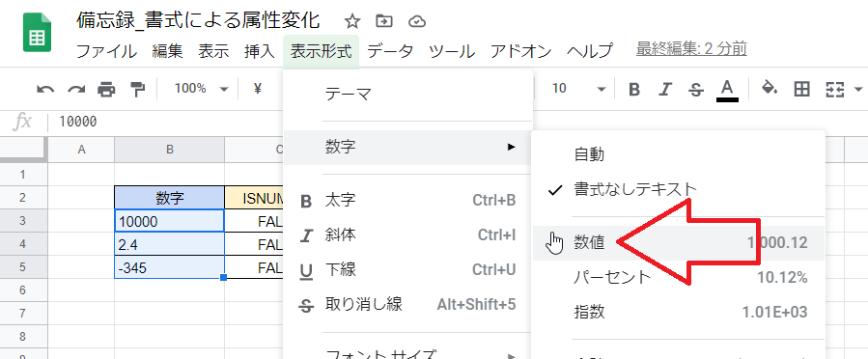Image resolution: width=868 pixels, height=359 pixels.
Task: Apply 太字 from the format menu
Action: coord(408,200)
